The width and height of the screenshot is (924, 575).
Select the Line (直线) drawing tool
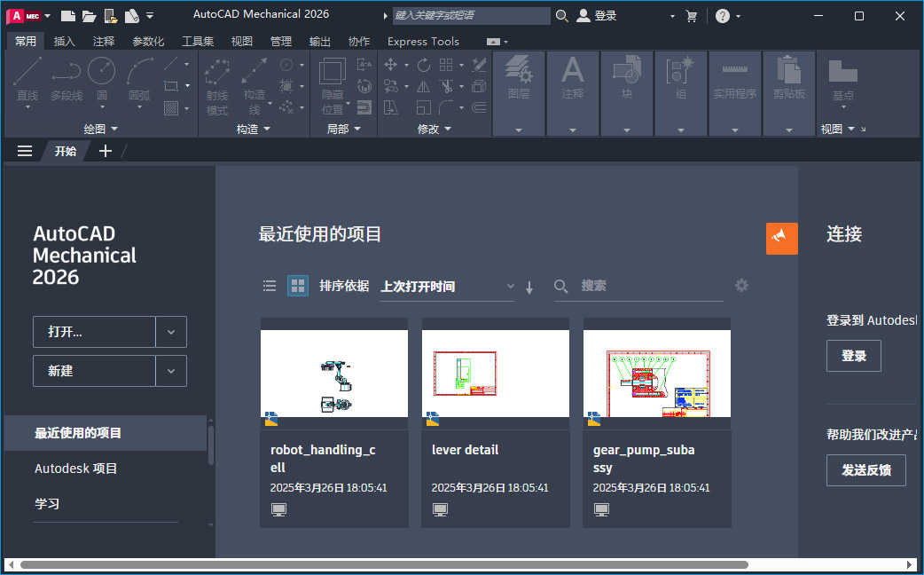click(x=26, y=75)
